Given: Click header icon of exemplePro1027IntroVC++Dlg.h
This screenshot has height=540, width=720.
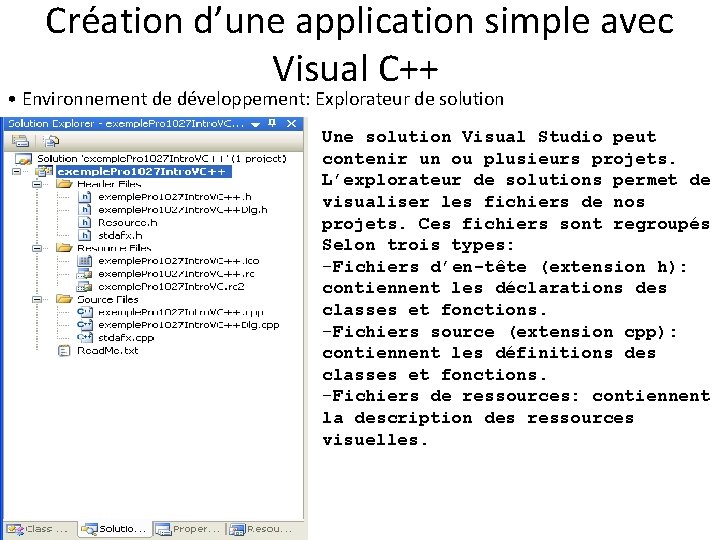Looking at the screenshot, I should coord(84,209).
